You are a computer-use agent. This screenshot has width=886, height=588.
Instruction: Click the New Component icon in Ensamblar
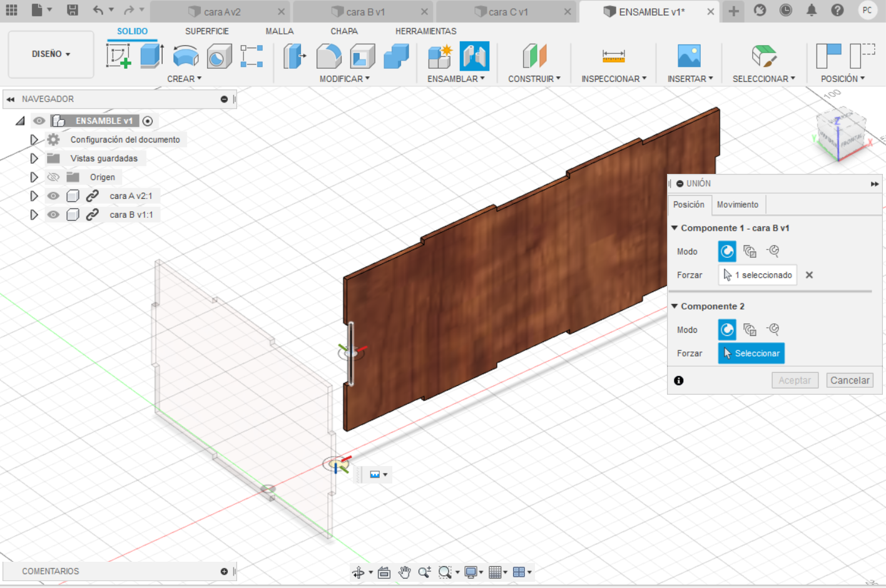point(440,56)
